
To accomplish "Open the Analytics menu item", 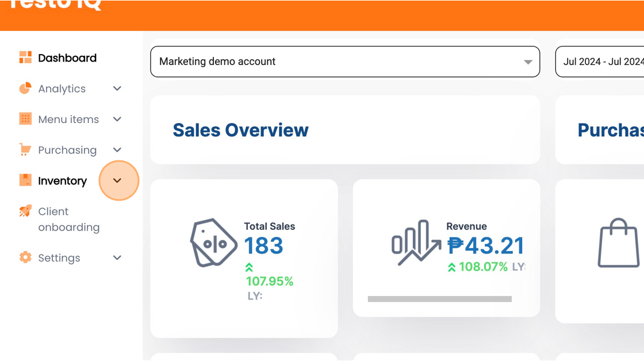I will (62, 89).
